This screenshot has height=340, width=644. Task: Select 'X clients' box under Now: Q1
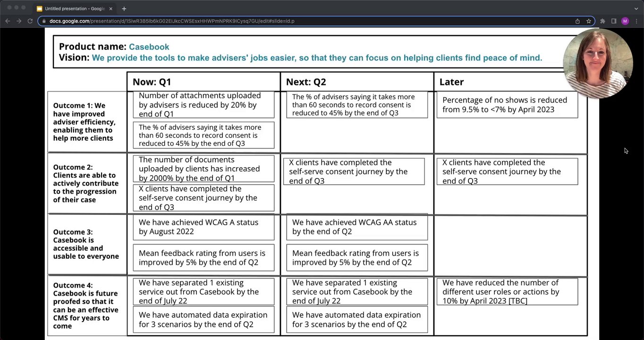pos(203,198)
